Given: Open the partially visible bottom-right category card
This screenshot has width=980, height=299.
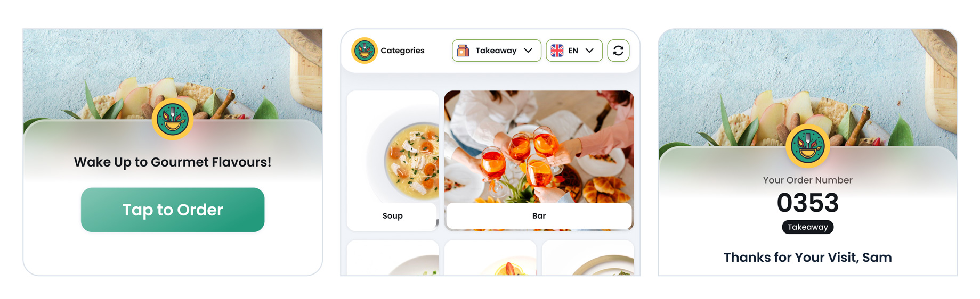Looking at the screenshot, I should pos(588,258).
